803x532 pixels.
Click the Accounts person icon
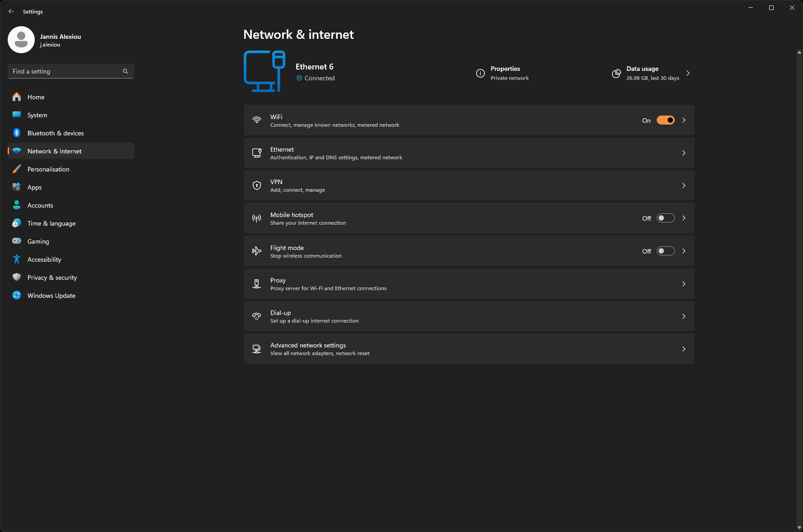pos(17,205)
